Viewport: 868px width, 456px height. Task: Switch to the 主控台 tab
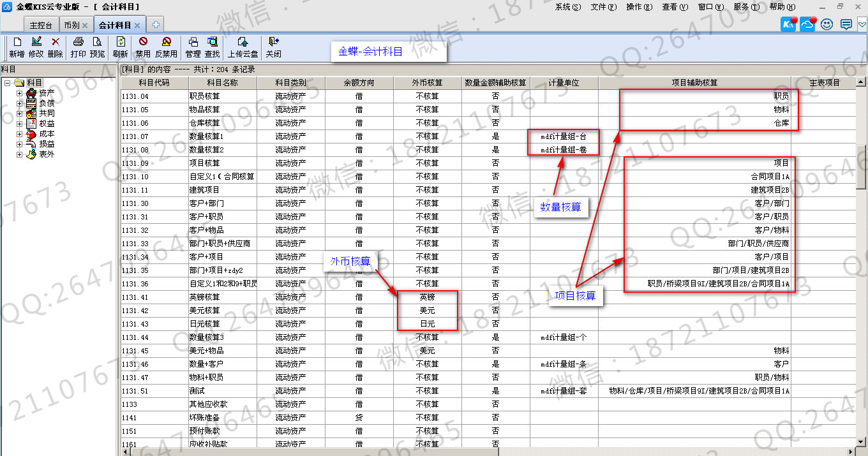(41, 26)
